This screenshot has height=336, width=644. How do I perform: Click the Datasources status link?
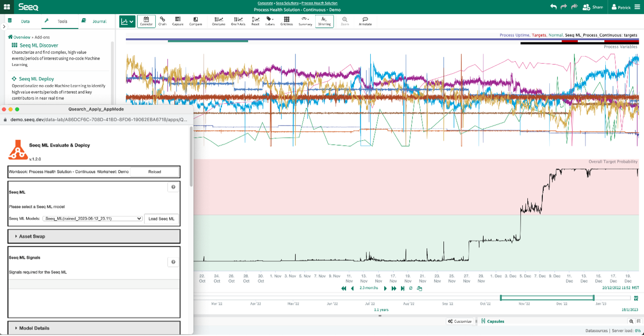[596, 331]
